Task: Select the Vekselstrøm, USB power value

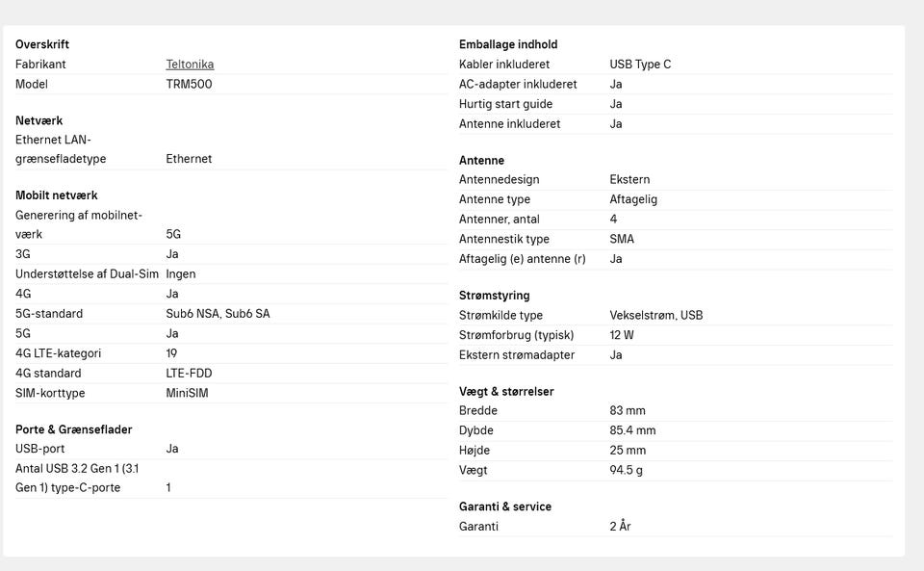Action: pyautogui.click(x=655, y=315)
